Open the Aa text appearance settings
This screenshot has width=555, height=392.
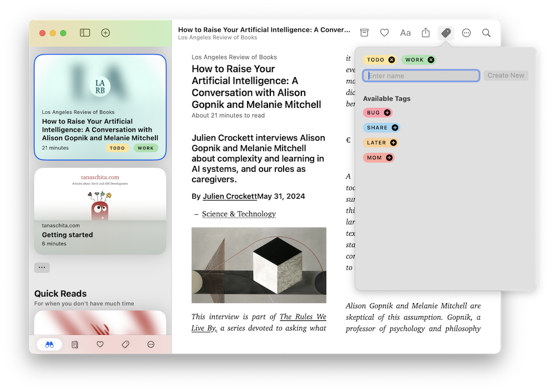point(405,33)
